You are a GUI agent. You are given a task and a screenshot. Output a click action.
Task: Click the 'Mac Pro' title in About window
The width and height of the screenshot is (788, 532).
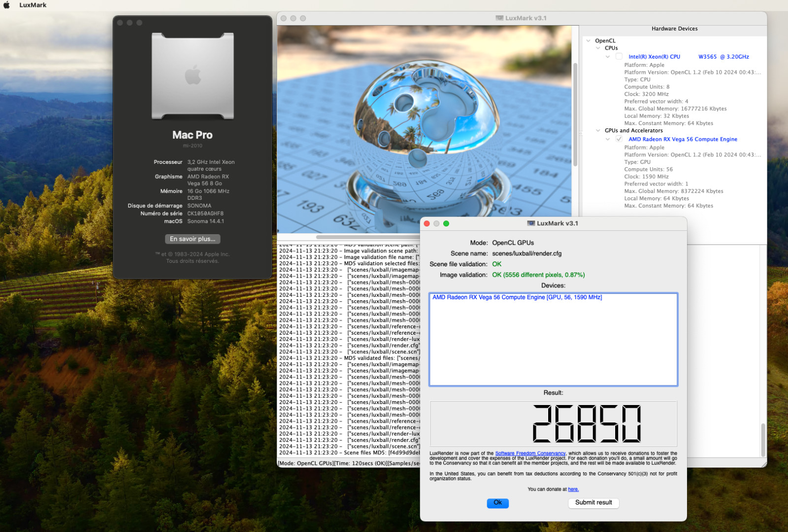point(193,135)
